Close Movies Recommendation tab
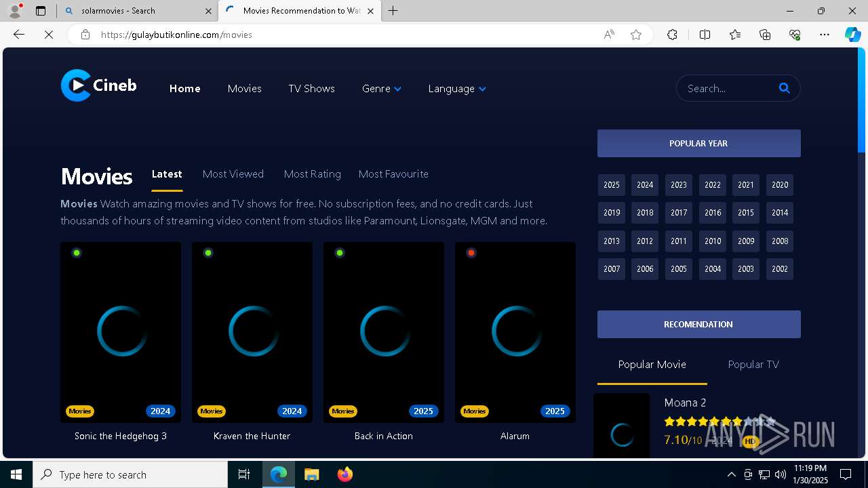 point(370,11)
